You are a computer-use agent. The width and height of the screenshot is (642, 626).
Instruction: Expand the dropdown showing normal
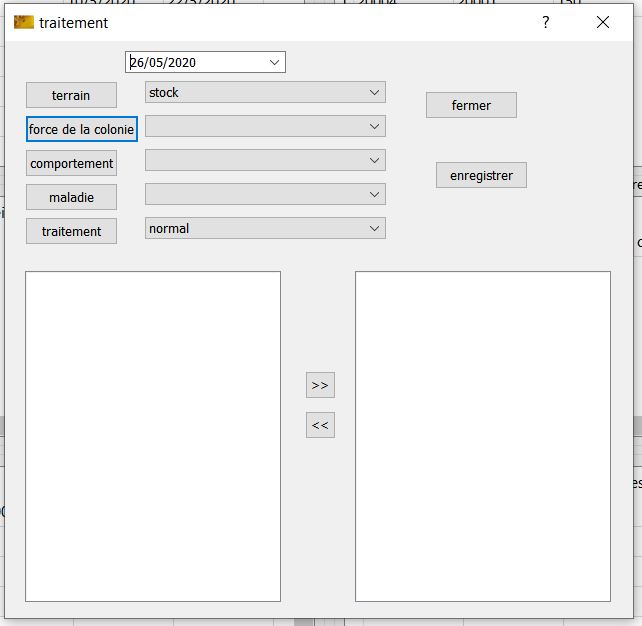tap(375, 229)
